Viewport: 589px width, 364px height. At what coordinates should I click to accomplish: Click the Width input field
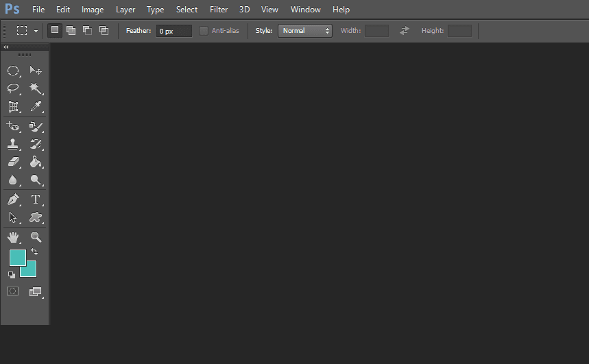[x=376, y=31]
